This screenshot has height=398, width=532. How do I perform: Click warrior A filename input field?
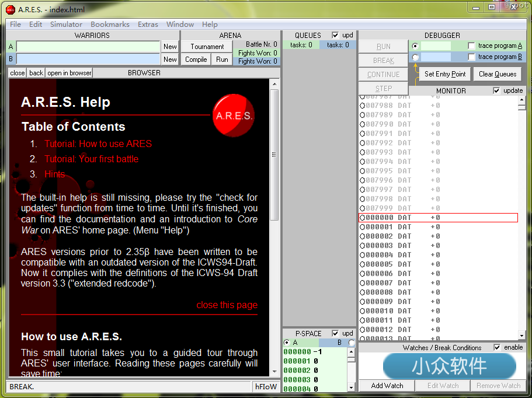pyautogui.click(x=88, y=47)
